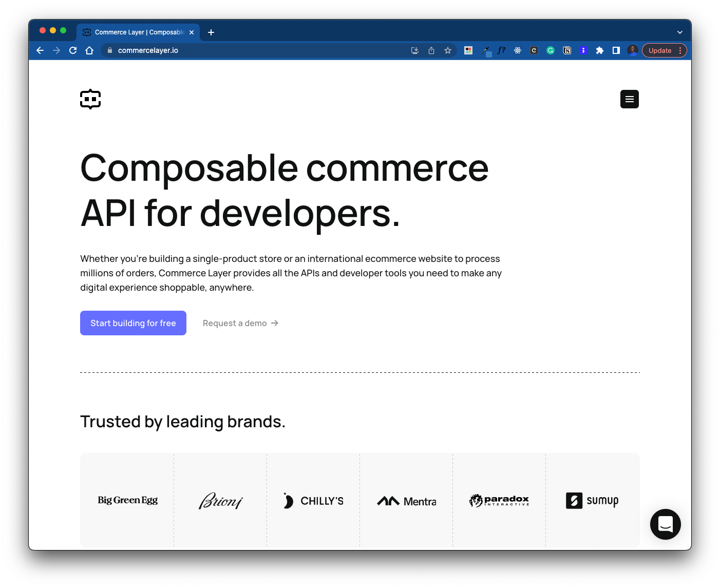Go back to previous page
The width and height of the screenshot is (720, 588).
coord(40,50)
